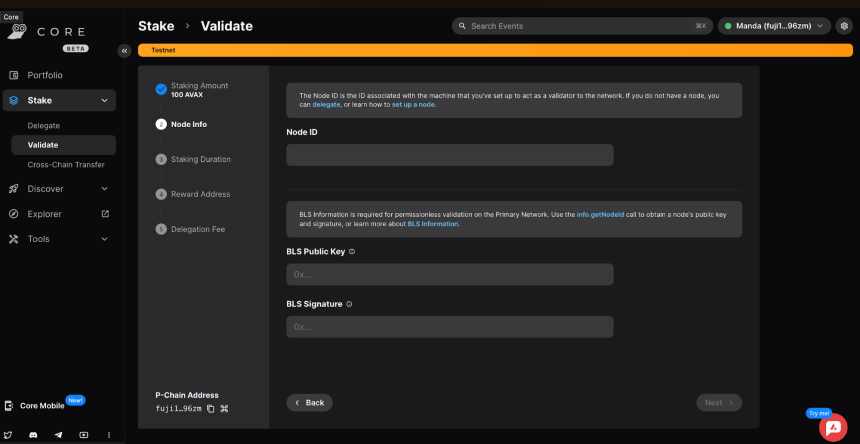Go to the Staking Duration step
The image size is (860, 444).
(201, 159)
